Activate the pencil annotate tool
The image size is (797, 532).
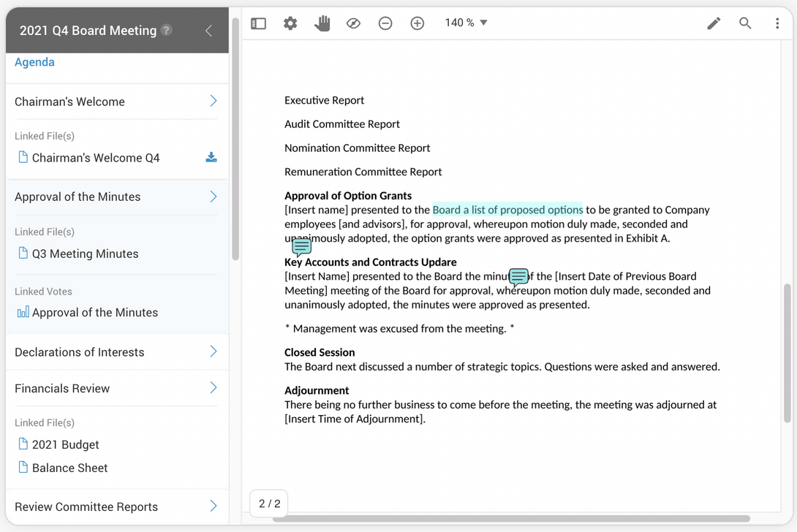pos(714,23)
